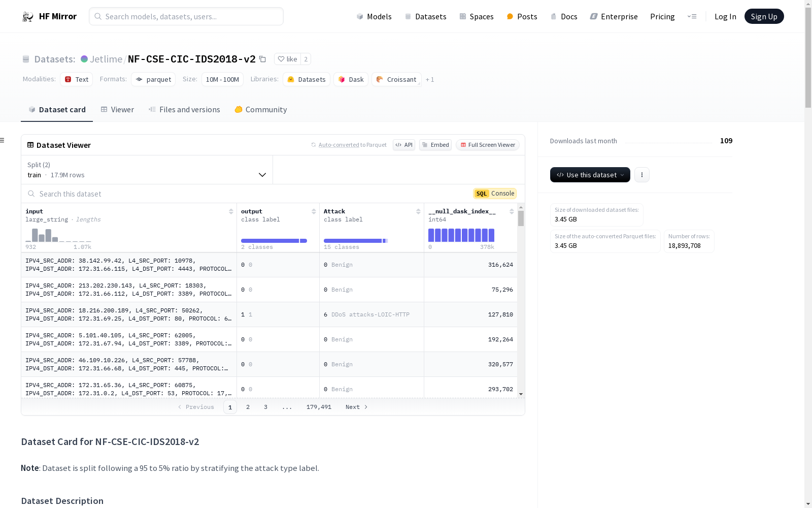
Task: Sort the input column using sort arrows
Action: coord(231,211)
